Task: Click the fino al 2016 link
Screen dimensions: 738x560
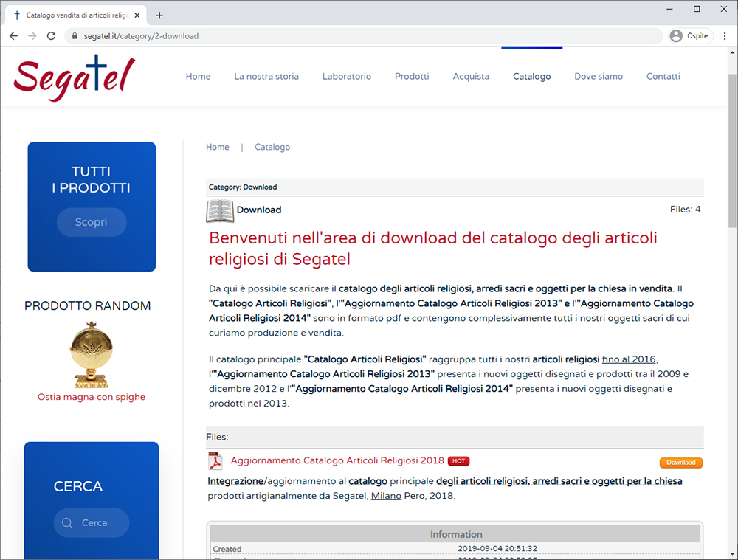Action: [629, 359]
